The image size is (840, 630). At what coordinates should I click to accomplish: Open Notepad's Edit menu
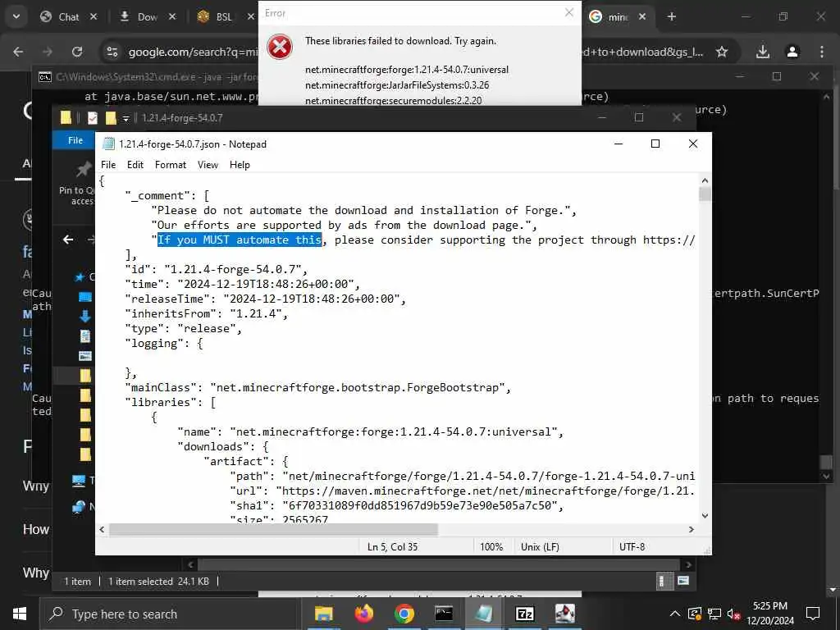135,165
